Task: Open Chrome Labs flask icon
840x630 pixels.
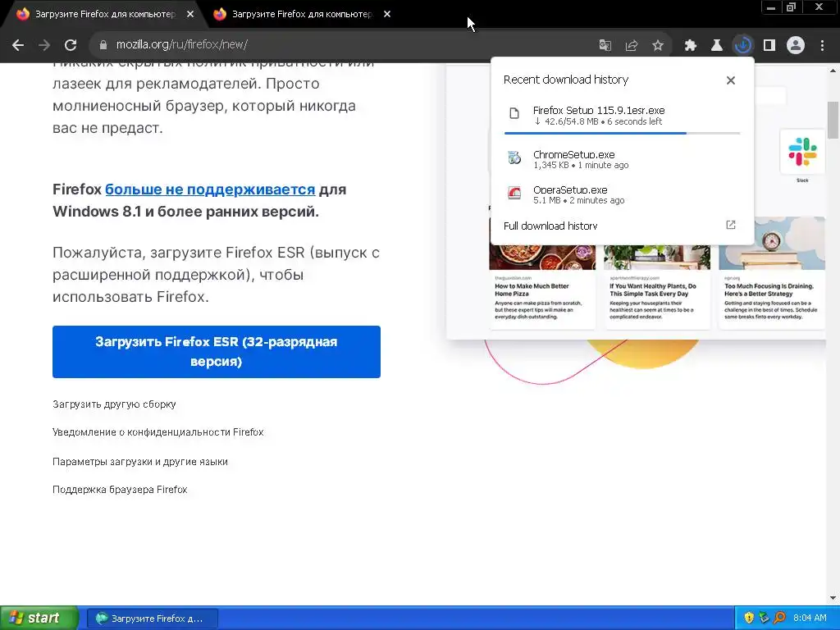Action: (x=716, y=46)
